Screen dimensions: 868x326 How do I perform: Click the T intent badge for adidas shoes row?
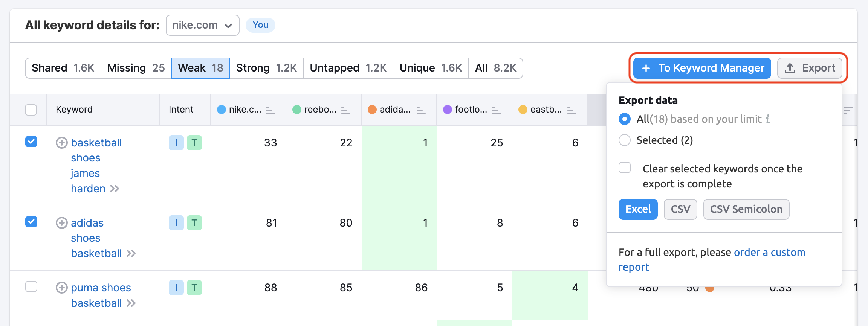194,223
